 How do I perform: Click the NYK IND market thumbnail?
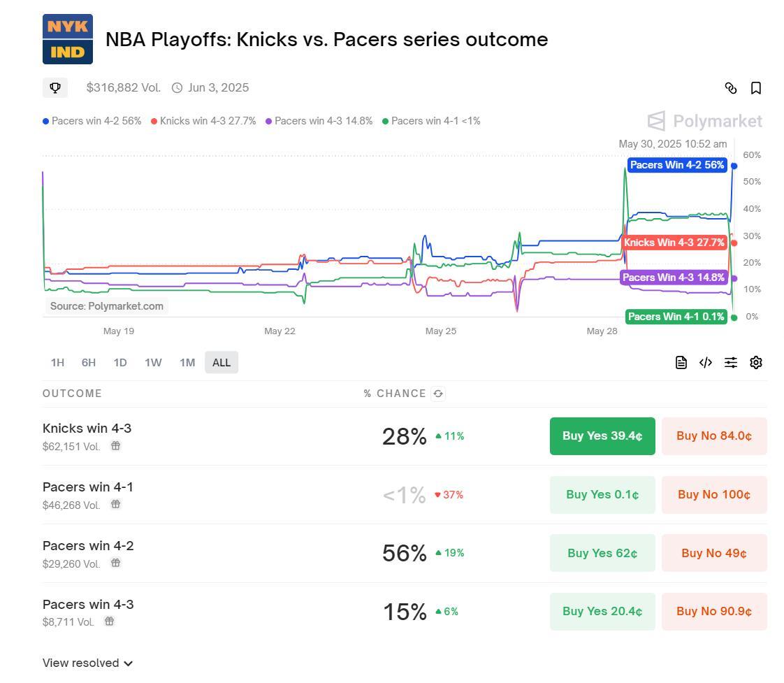pos(68,39)
